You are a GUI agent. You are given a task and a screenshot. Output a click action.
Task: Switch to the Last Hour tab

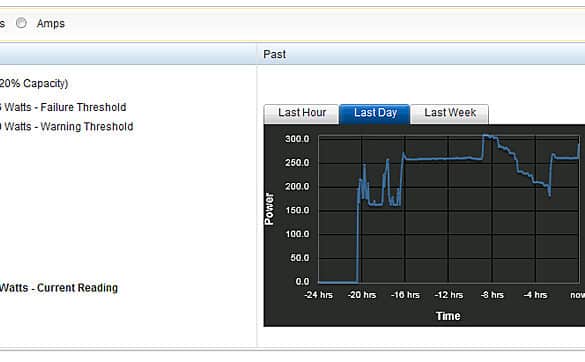(301, 114)
